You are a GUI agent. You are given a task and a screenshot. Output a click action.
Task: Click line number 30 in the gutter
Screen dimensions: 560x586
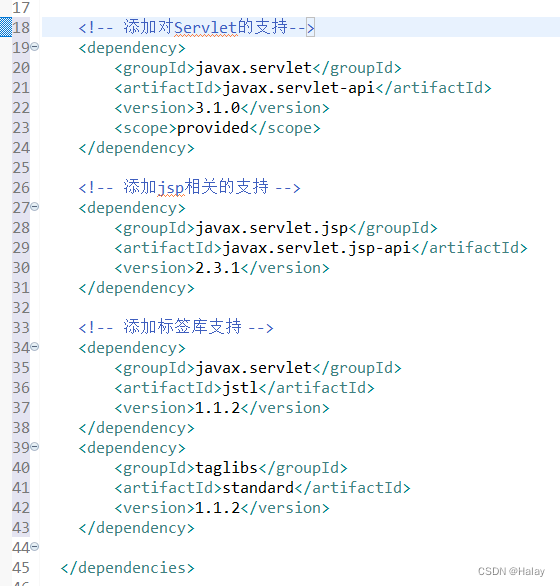pos(21,268)
